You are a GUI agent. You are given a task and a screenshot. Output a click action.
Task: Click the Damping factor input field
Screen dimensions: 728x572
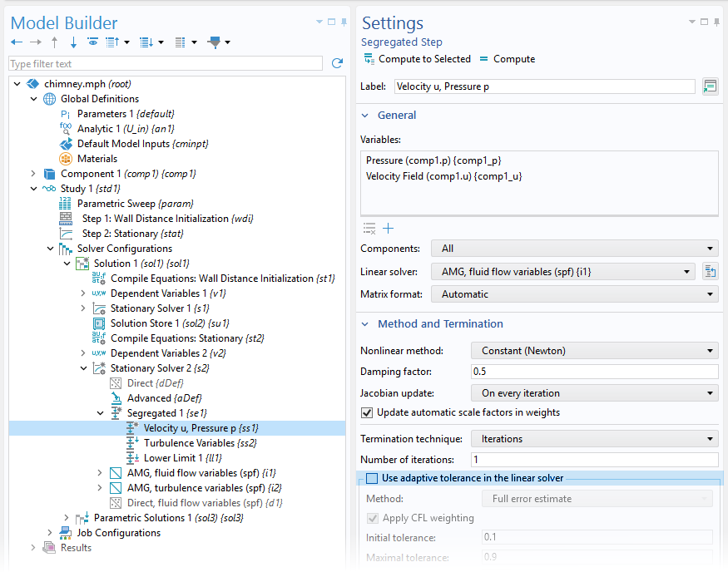click(x=594, y=372)
